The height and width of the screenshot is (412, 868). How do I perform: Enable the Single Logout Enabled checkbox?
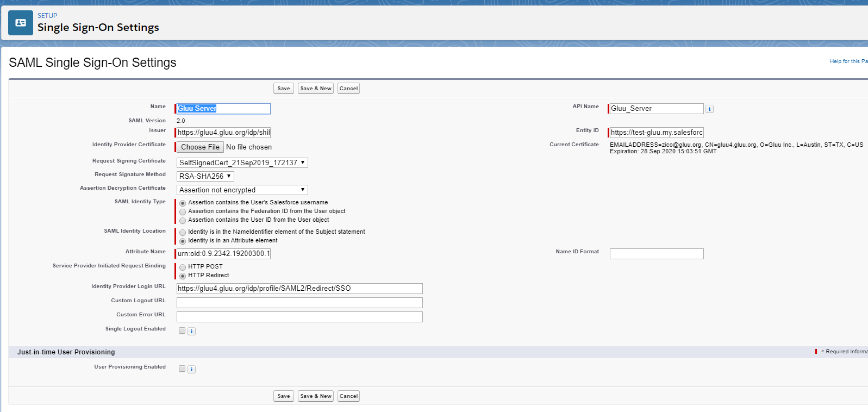pos(182,331)
